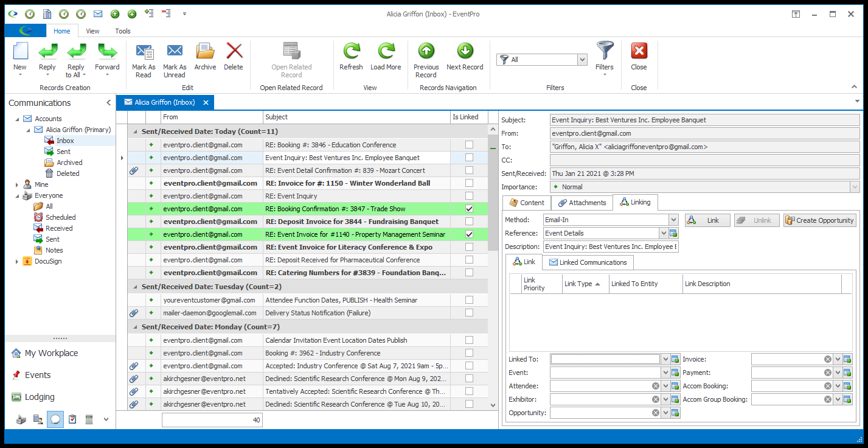Refresh the inbox view

[x=351, y=56]
